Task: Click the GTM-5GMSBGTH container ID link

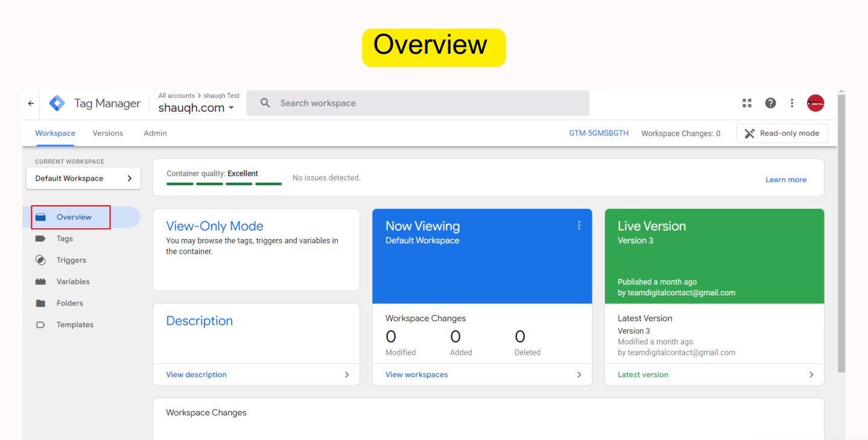Action: coord(599,133)
